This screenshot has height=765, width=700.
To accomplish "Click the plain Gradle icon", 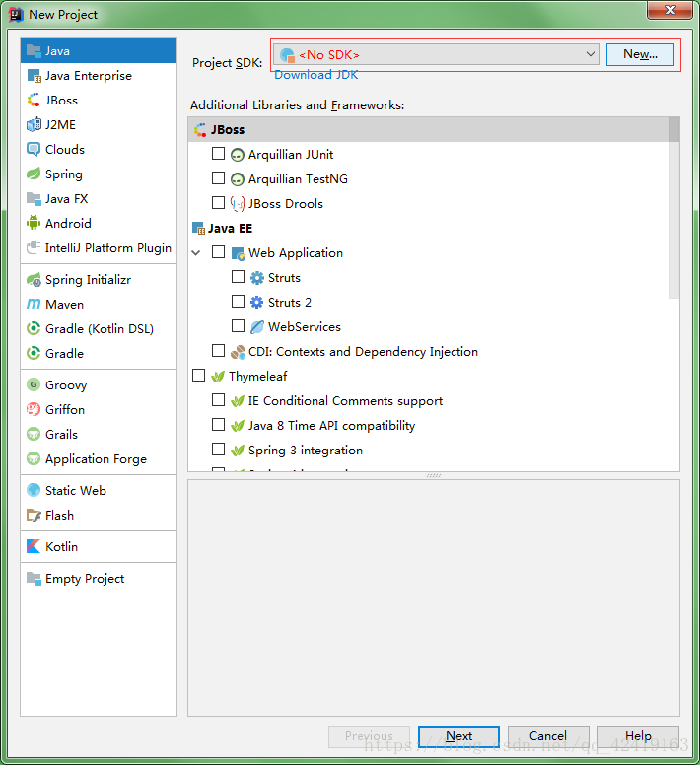I will 34,353.
